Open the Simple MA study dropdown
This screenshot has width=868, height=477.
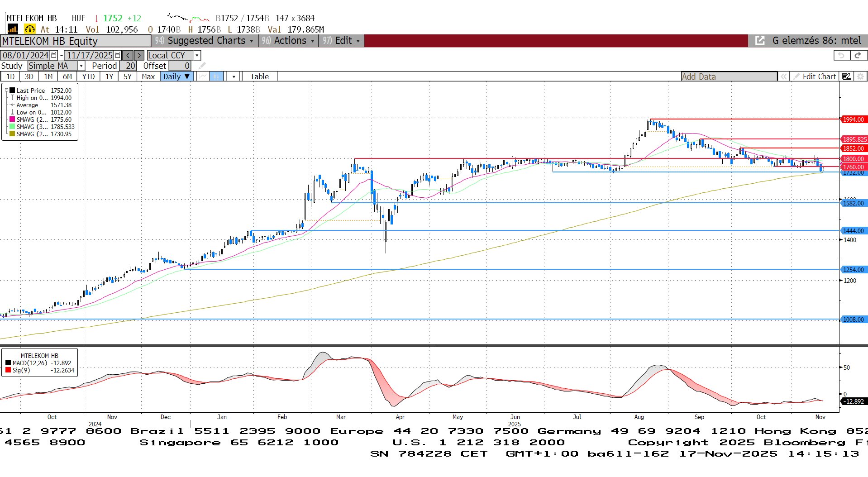(81, 66)
